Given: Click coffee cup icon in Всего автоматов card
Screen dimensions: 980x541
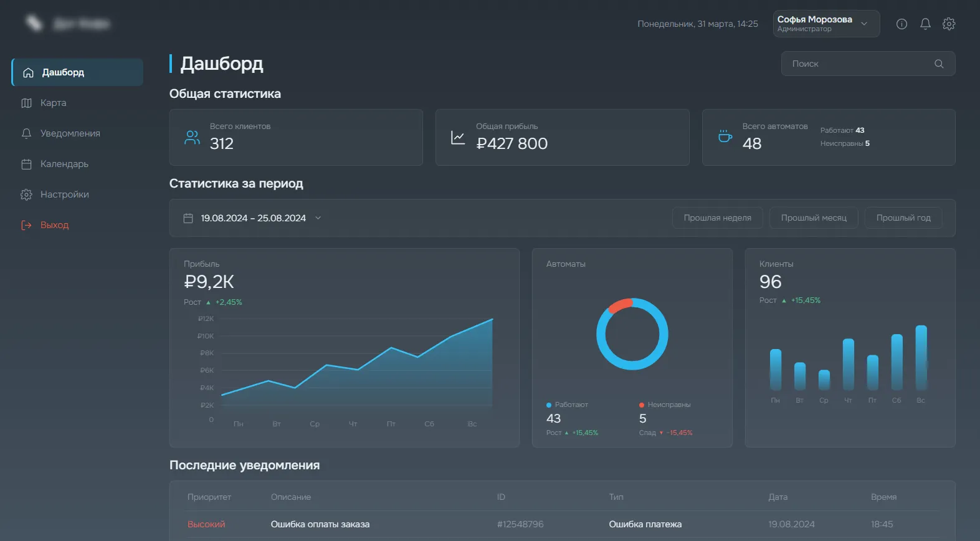Looking at the screenshot, I should [x=725, y=136].
